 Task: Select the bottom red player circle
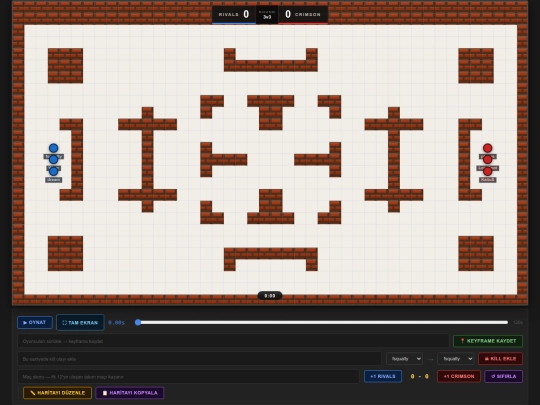click(x=488, y=171)
